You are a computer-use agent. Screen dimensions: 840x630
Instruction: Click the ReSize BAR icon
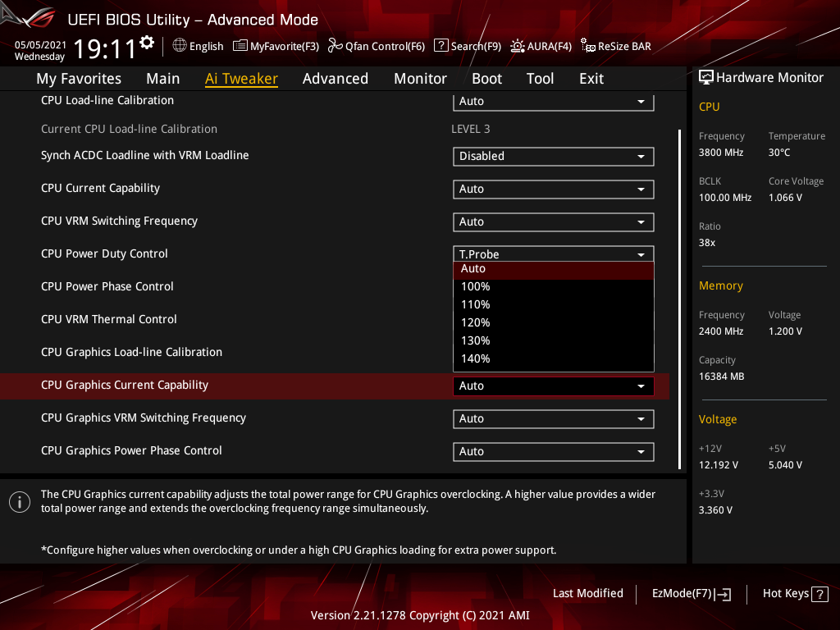click(587, 46)
